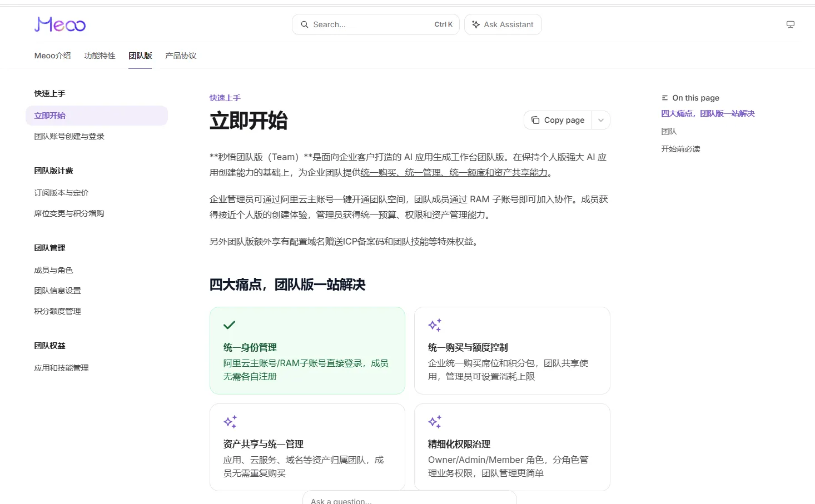
Task: Click the 立即开始 page title
Action: coord(249,121)
